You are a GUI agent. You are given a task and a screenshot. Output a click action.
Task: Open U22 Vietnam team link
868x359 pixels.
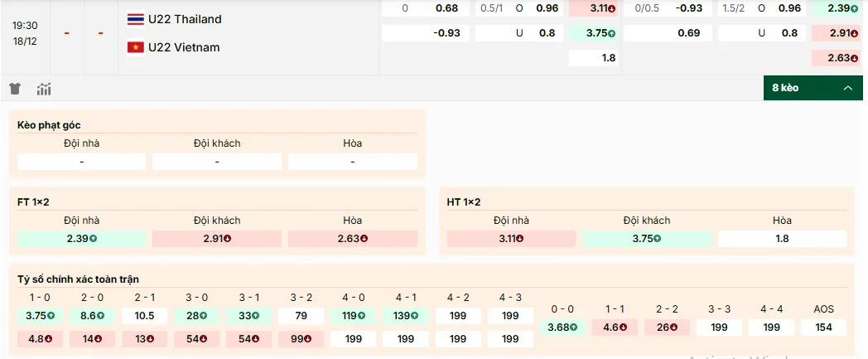[184, 47]
